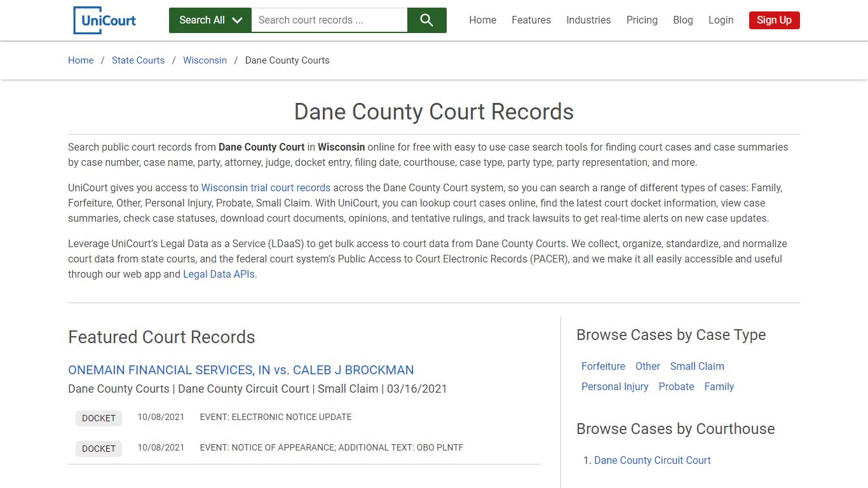Open the Login page

[721, 20]
